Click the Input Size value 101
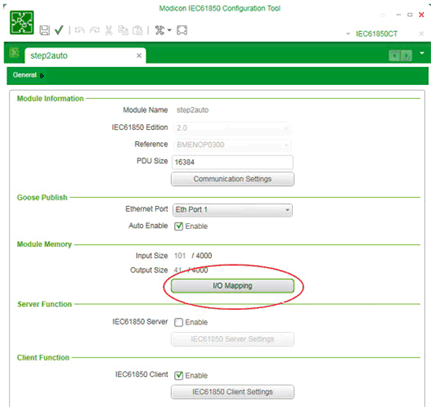Viewport: 432px width, 408px height. pos(180,256)
